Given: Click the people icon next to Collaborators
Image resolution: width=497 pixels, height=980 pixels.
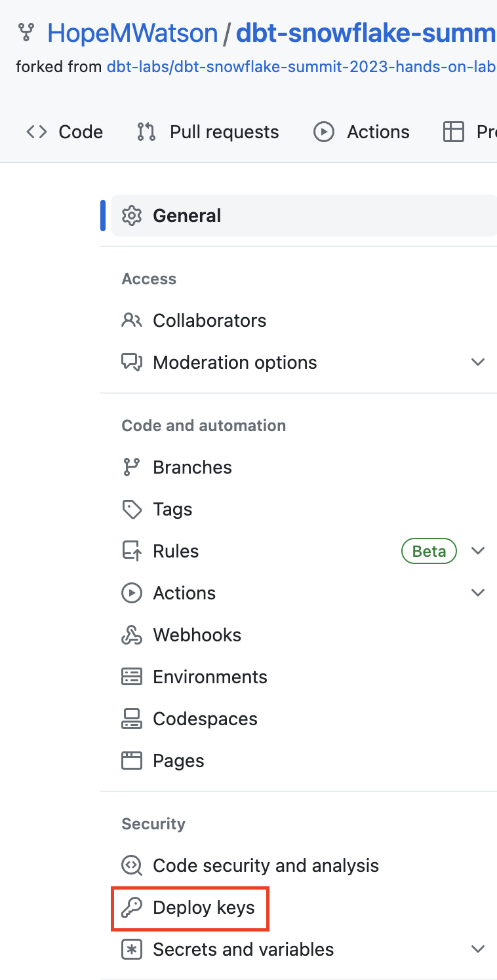Looking at the screenshot, I should pyautogui.click(x=132, y=320).
